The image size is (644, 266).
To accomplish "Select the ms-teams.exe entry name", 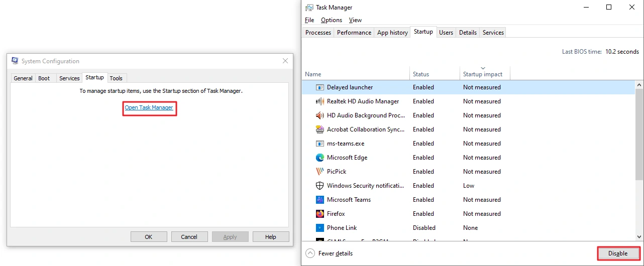I will click(x=346, y=144).
